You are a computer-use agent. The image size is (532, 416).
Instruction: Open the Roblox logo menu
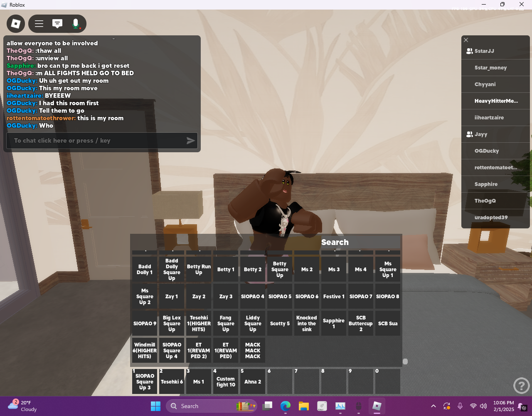[16, 24]
